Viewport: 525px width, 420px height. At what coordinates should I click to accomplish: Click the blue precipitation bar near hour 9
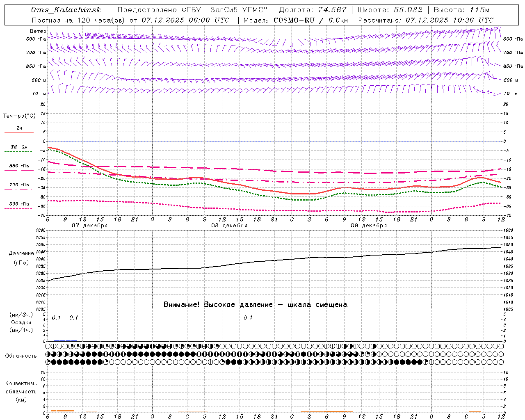click(65, 340)
